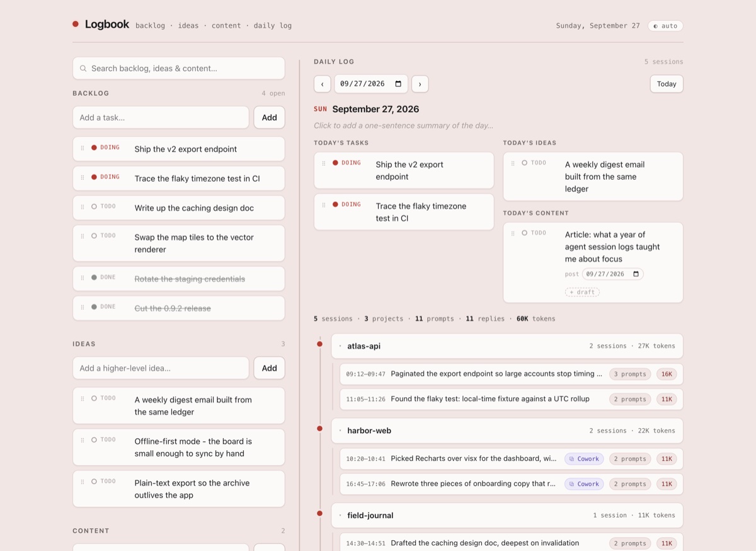Expand 3 prompts on Paginated the export endpoint session
Viewport: 756px width, 551px height.
pyautogui.click(x=630, y=374)
